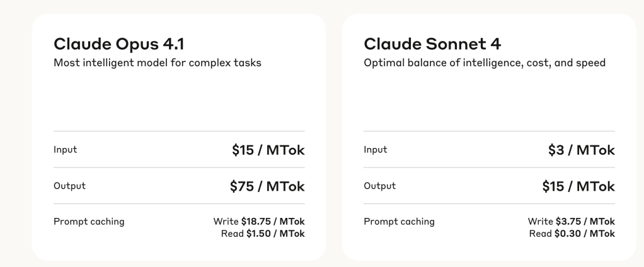Click the Write $3.75 / MTok price
The width and height of the screenshot is (644, 267).
click(x=571, y=222)
